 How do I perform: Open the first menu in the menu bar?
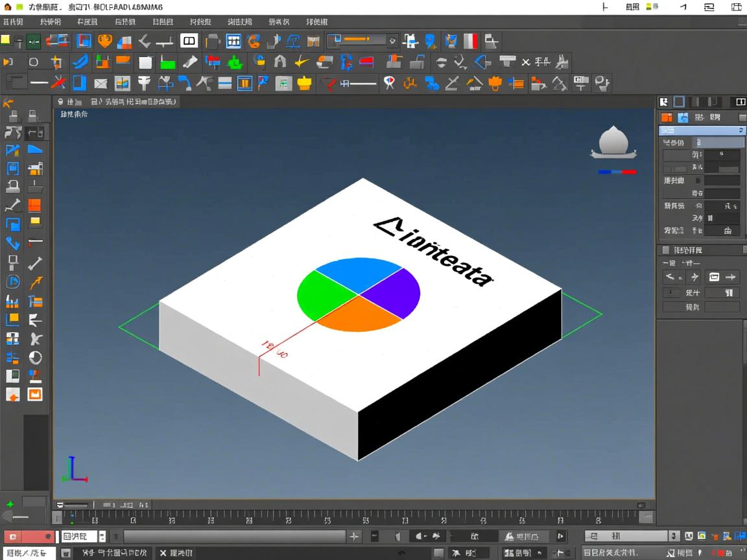coord(14,22)
